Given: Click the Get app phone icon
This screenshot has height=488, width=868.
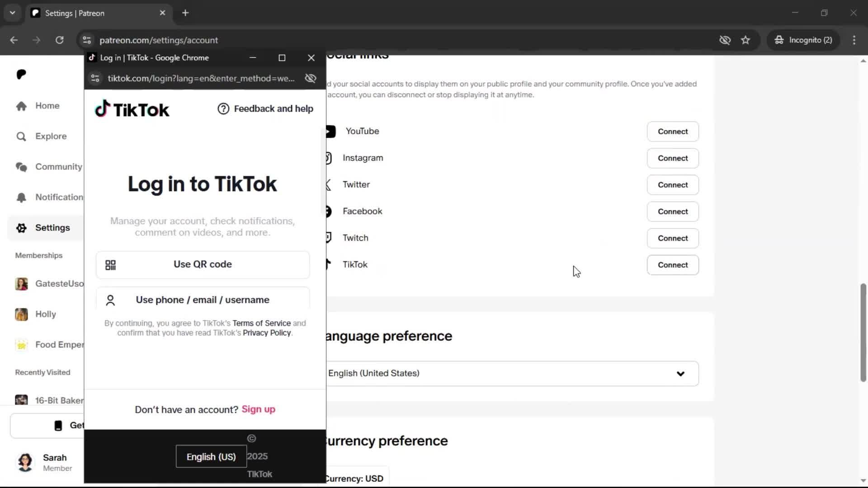Looking at the screenshot, I should click(x=58, y=426).
